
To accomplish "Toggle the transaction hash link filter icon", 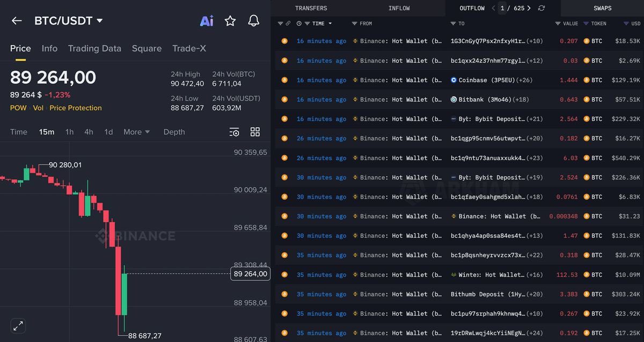I will tap(288, 23).
